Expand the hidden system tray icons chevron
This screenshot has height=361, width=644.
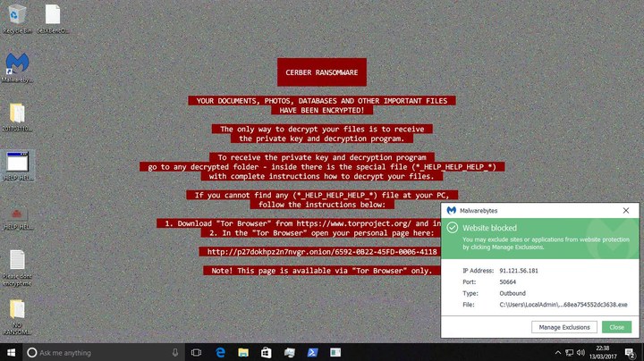558,352
